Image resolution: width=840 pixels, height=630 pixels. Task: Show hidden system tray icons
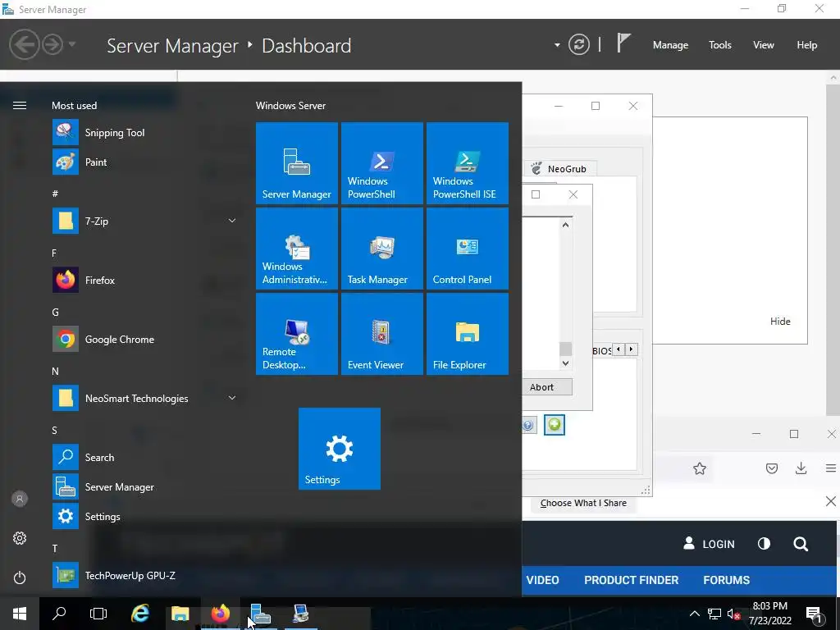pos(694,614)
